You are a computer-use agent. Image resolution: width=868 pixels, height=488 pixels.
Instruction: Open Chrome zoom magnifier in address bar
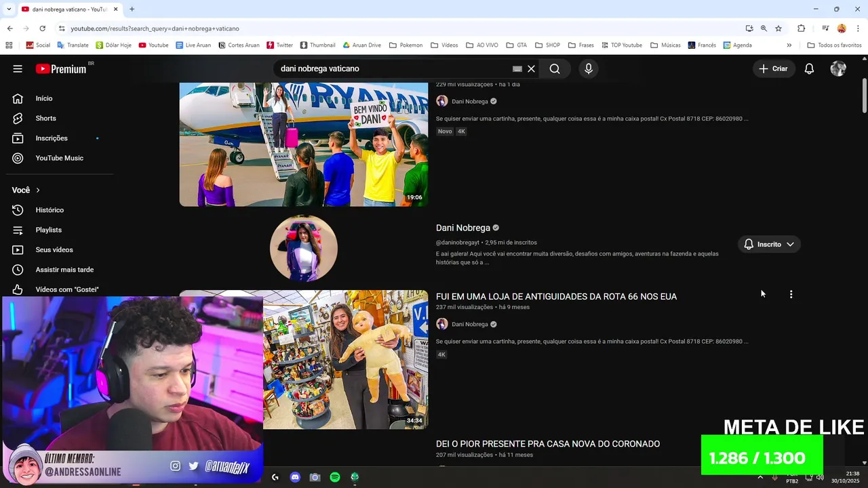(x=764, y=28)
